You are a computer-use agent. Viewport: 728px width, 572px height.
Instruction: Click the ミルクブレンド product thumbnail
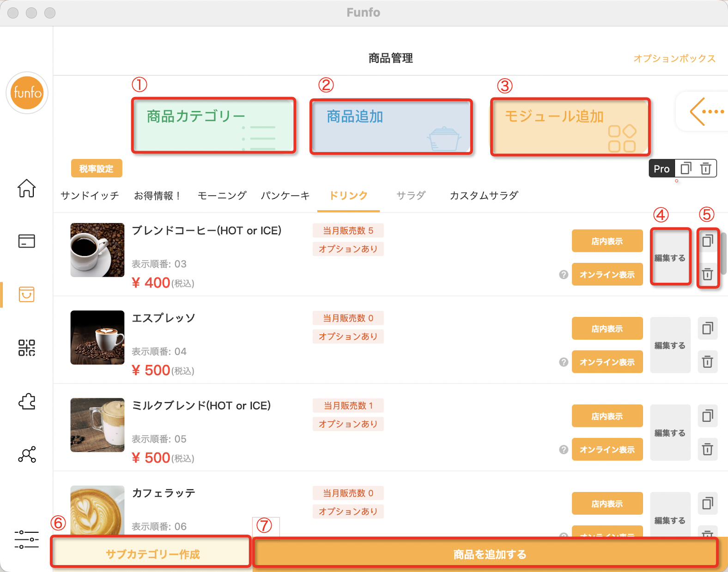(97, 425)
